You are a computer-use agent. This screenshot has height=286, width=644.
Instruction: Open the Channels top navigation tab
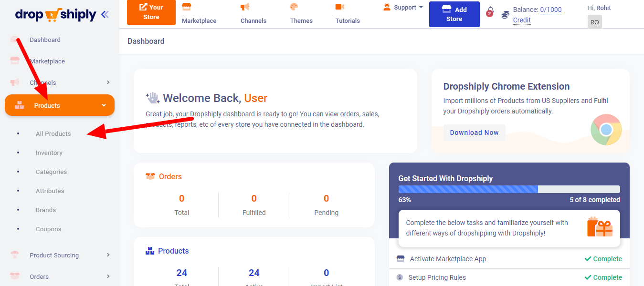(x=253, y=13)
